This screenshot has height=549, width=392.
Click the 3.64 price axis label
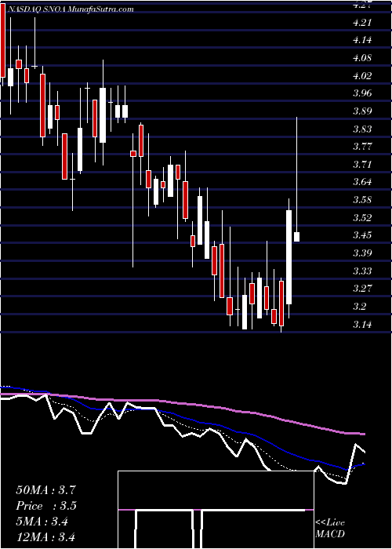point(362,183)
